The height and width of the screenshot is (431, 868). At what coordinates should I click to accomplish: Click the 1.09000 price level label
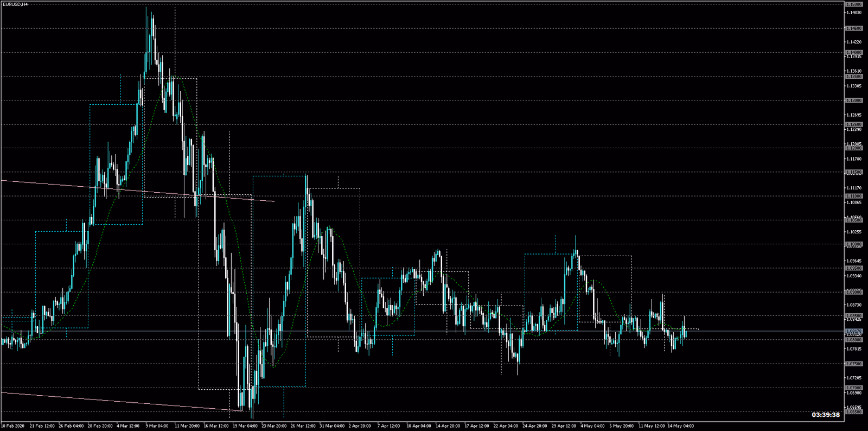click(854, 292)
